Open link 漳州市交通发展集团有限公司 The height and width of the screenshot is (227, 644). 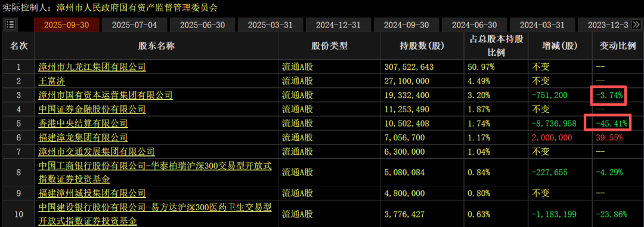[97, 152]
